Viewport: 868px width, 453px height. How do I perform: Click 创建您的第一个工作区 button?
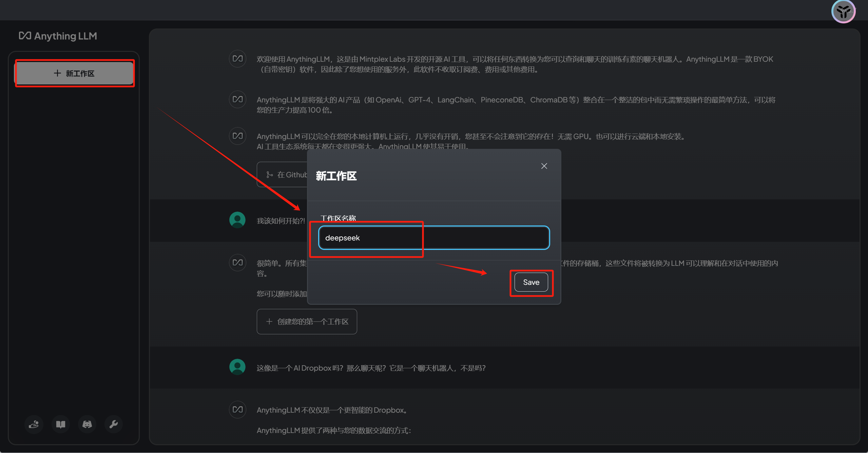(x=307, y=321)
